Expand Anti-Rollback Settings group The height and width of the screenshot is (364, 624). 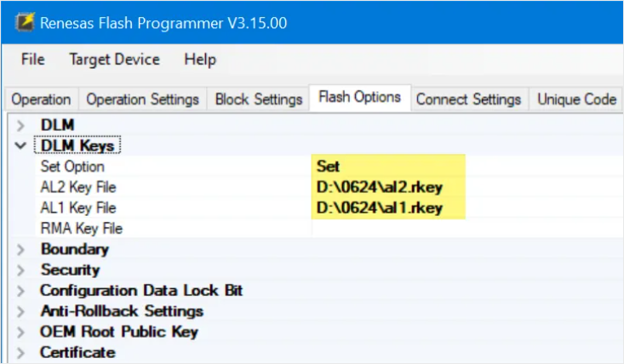tap(20, 311)
